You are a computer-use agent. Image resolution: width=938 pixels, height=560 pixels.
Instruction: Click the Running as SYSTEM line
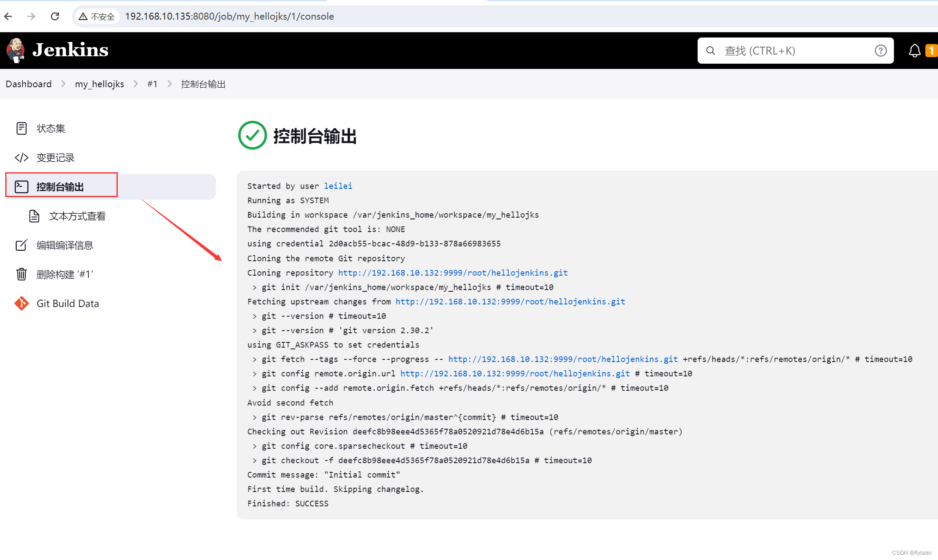tap(288, 200)
